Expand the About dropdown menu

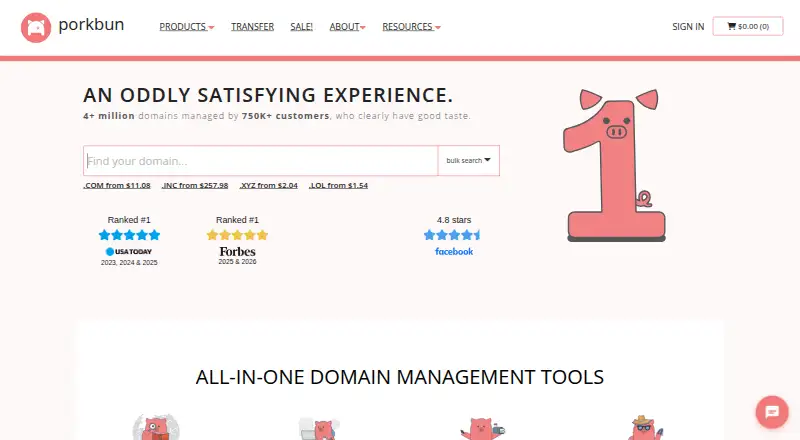tap(347, 27)
